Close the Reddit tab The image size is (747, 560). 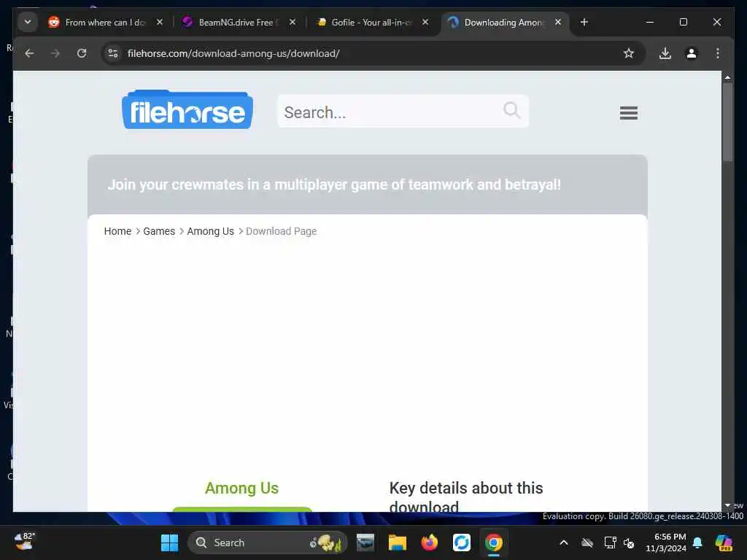click(160, 22)
